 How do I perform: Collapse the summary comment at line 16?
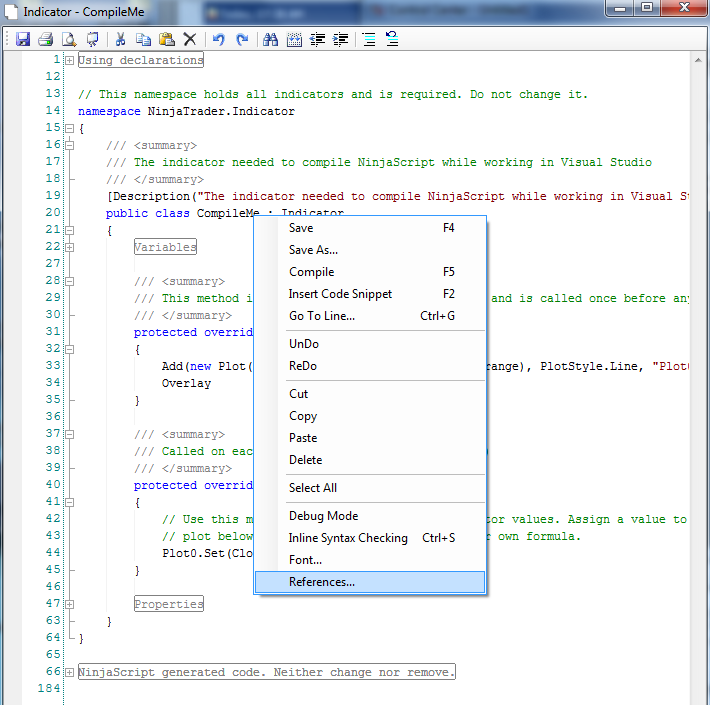[69, 145]
